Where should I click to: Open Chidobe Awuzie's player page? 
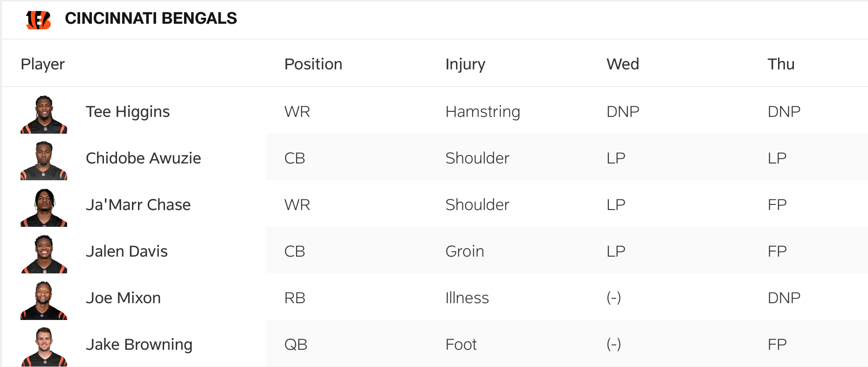point(143,158)
